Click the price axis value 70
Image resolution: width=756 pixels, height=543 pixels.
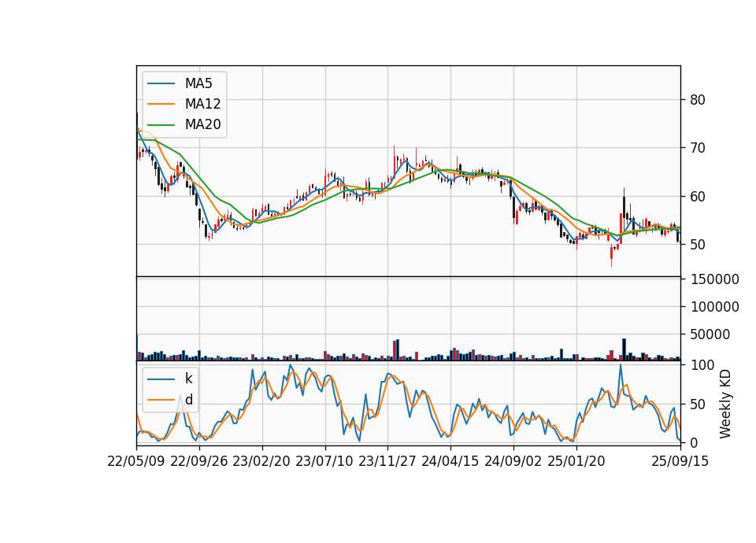coord(698,148)
